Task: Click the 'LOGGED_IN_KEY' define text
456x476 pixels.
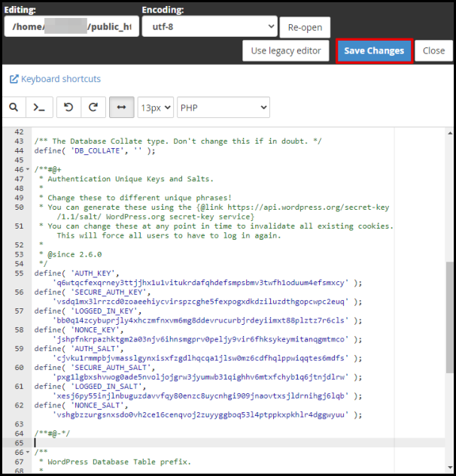Action: tap(88, 311)
